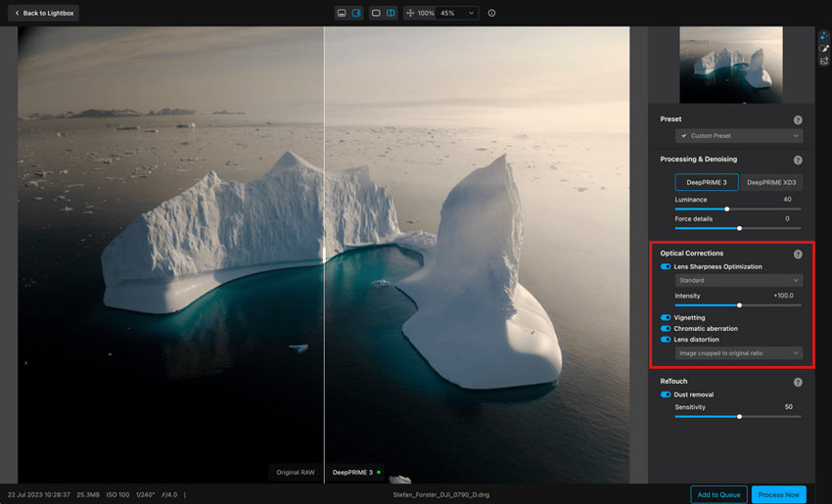Click the ISO 100 status entry
The image size is (832, 504).
(x=117, y=494)
